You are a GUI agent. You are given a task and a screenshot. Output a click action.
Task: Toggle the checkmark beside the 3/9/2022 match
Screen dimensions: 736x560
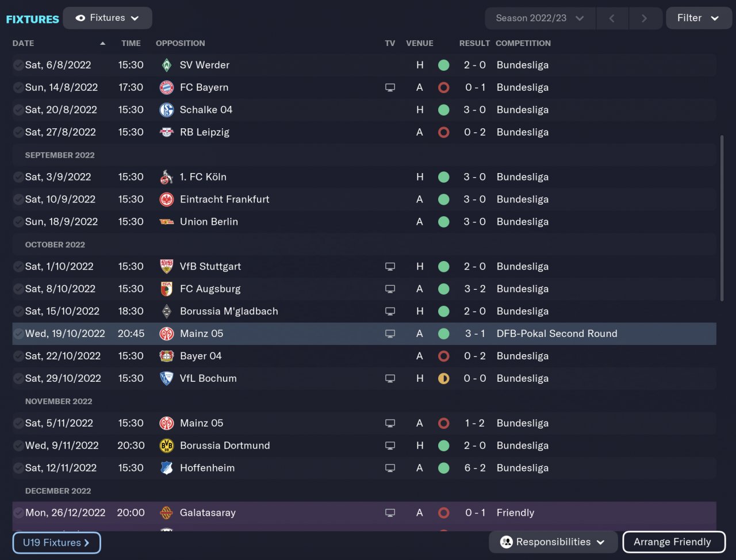[x=18, y=177]
